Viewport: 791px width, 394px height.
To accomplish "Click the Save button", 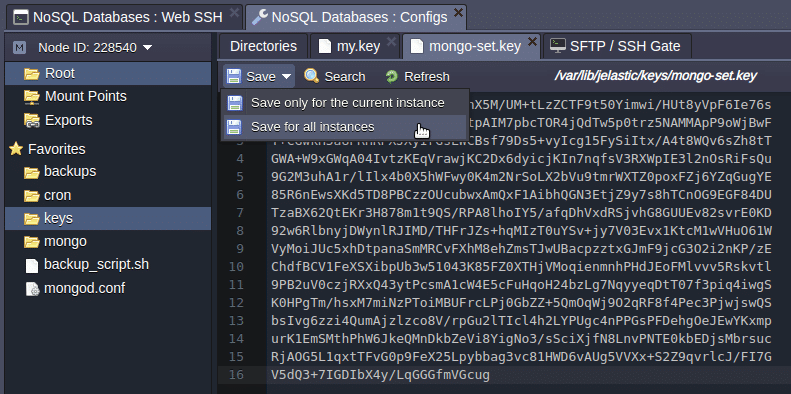I will 259,77.
